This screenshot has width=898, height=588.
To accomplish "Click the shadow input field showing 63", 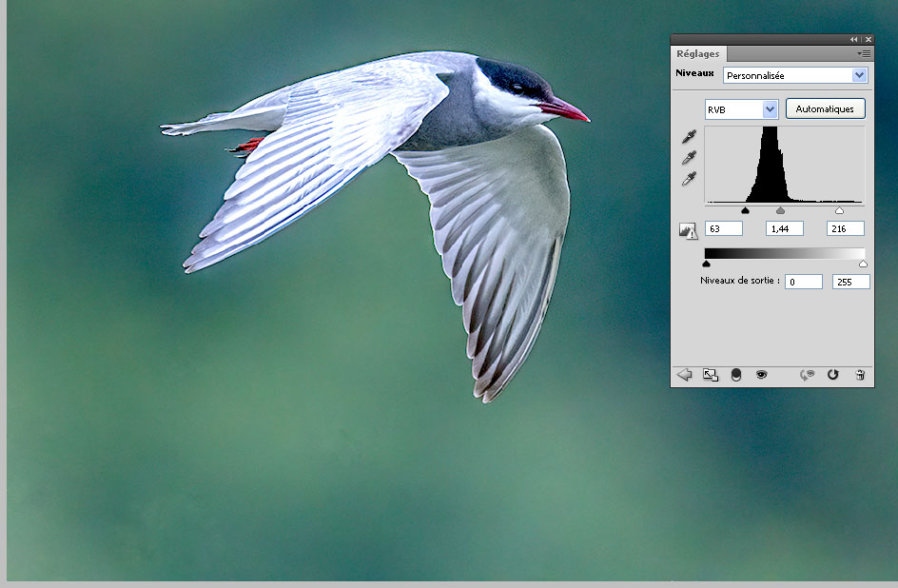I will 723,228.
